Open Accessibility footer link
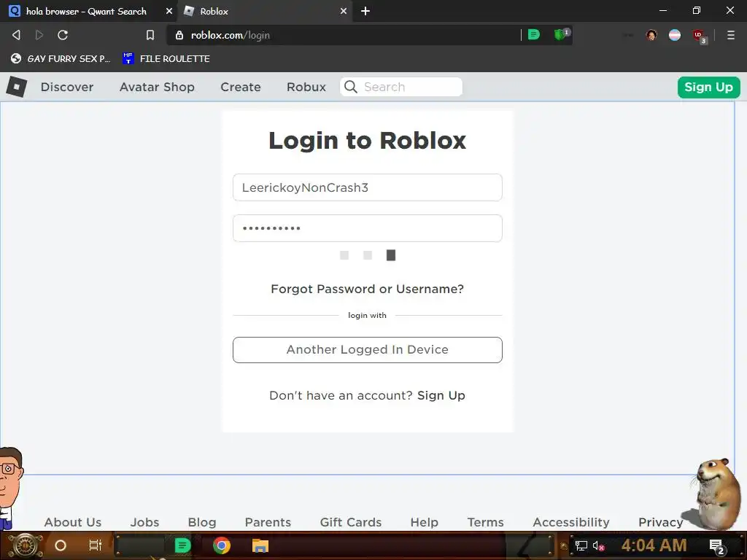Screen dimensions: 747x560 (571, 522)
